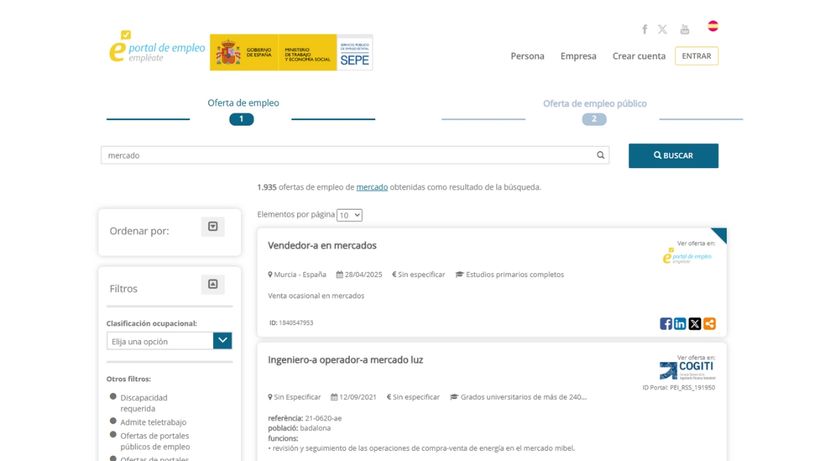Open the Vendedor-a en mercados offer

(322, 245)
